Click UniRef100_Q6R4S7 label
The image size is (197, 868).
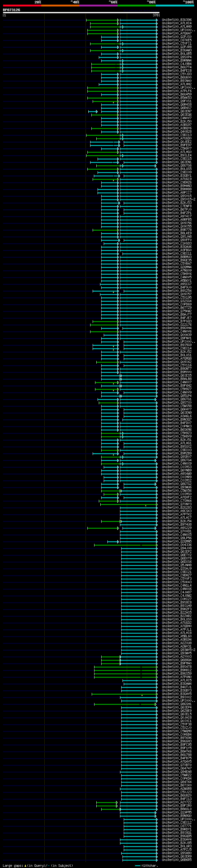pos(177,108)
